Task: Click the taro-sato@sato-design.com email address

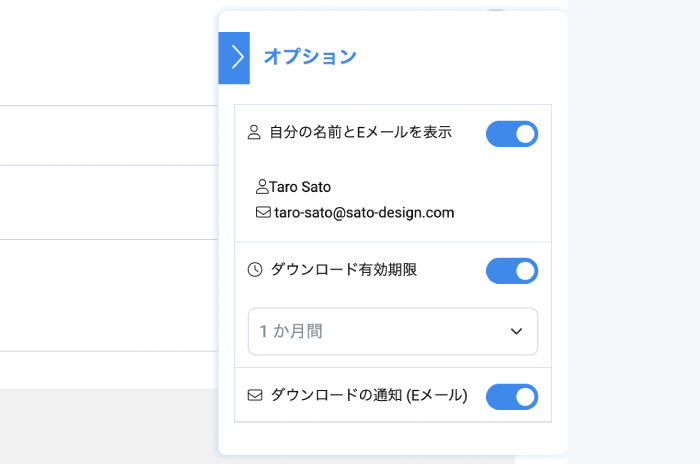Action: coord(364,212)
